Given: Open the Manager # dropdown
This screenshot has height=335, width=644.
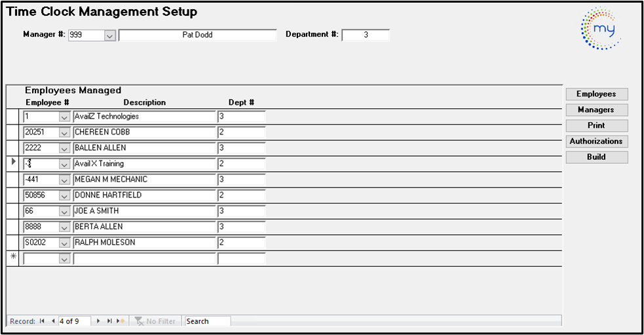Looking at the screenshot, I should [x=110, y=35].
